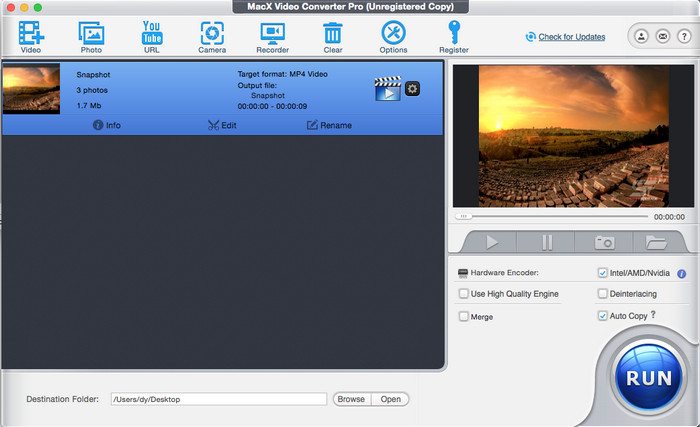Open the snapshot folder icon button

point(656,243)
